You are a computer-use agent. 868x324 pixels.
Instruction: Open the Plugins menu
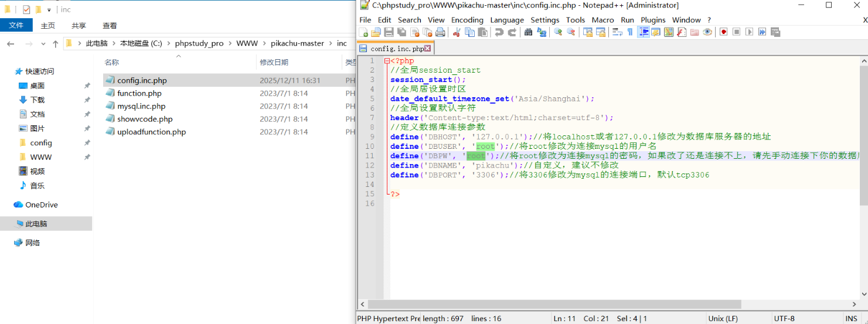pyautogui.click(x=653, y=20)
